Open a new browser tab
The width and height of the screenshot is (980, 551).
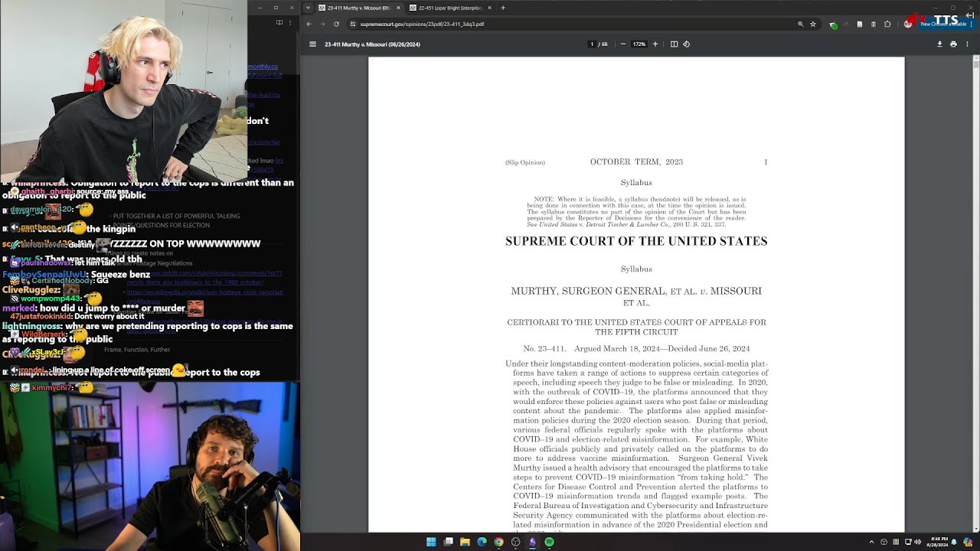pos(501,8)
